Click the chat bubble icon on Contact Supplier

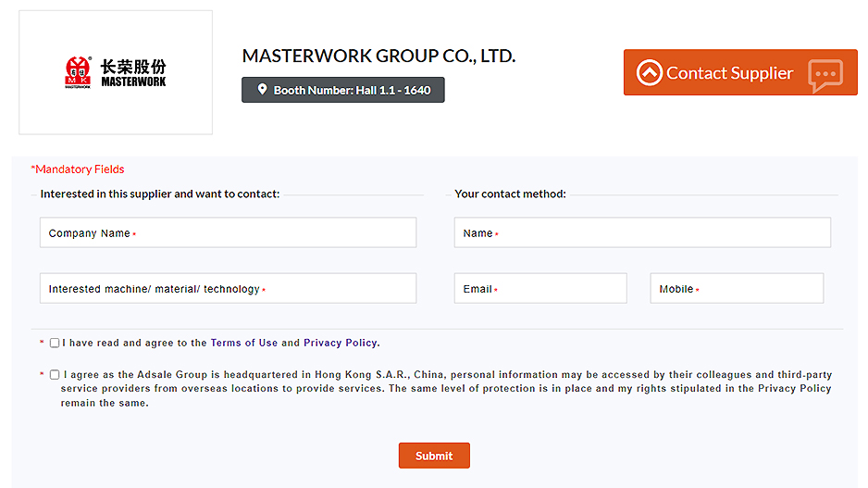(825, 74)
